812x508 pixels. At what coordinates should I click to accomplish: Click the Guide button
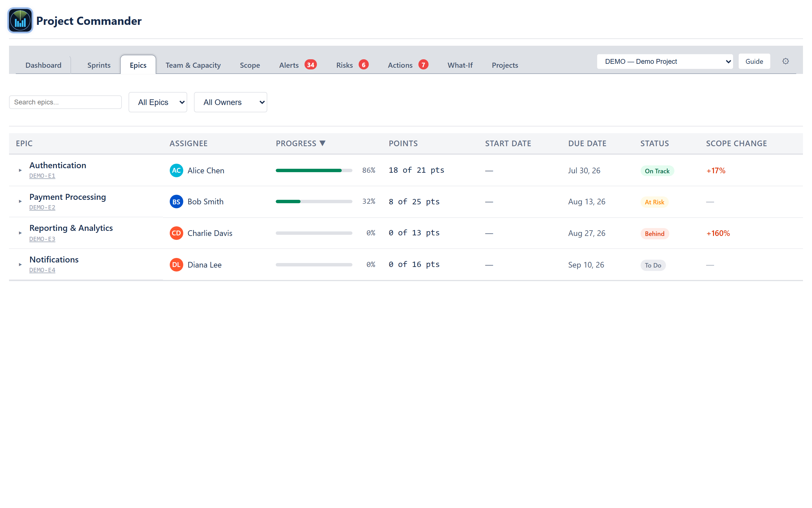point(754,62)
